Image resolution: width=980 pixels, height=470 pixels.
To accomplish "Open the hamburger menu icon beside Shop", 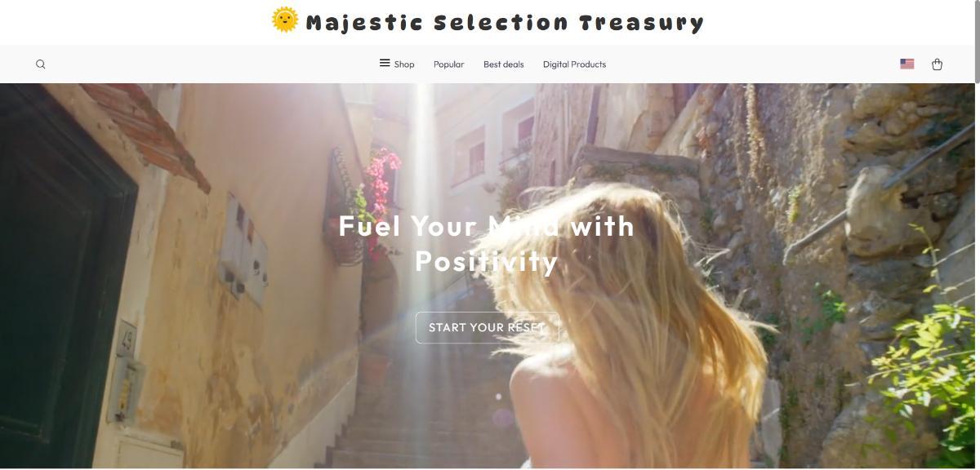I will [x=385, y=63].
